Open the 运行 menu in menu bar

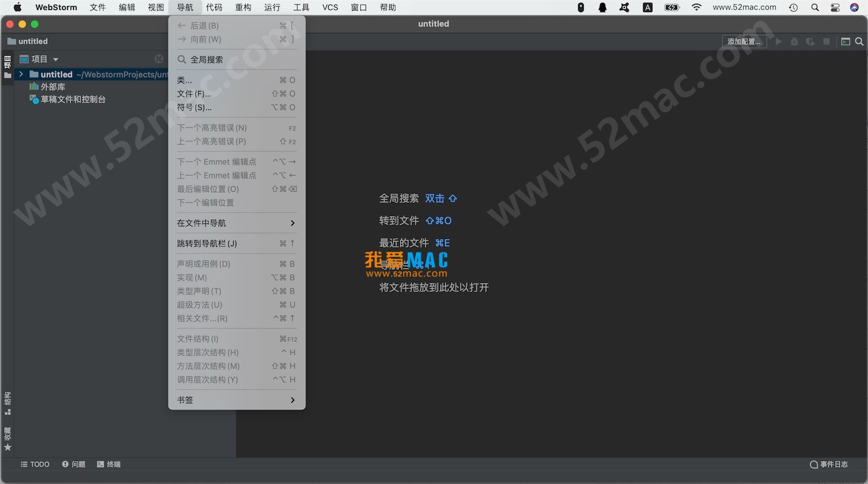click(272, 7)
